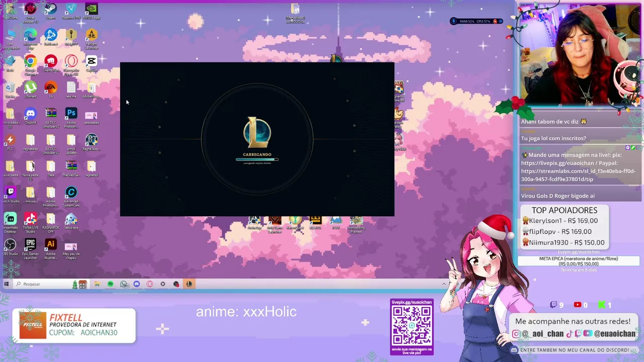The height and width of the screenshot is (362, 644).
Task: Open the Driver Booster 13 desktop shortcut
Action: tap(30, 13)
